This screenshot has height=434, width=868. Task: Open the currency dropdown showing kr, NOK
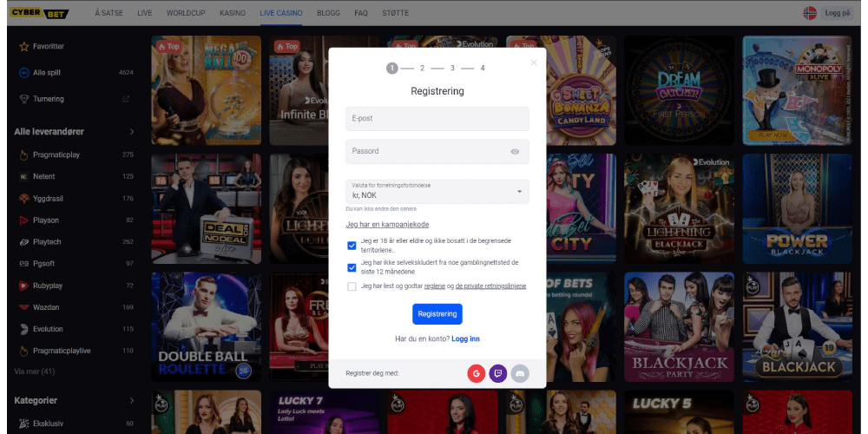pos(437,191)
